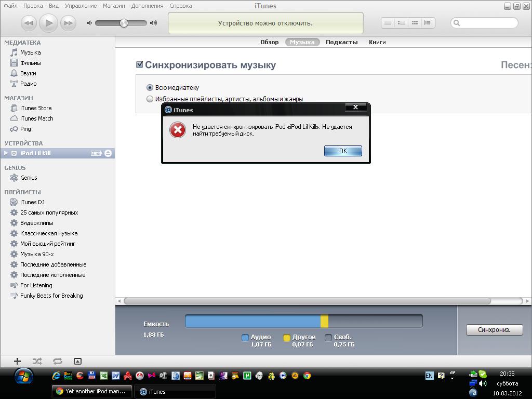Toggle the repeat button
Viewport: 532px width, 399px height.
pyautogui.click(x=58, y=362)
